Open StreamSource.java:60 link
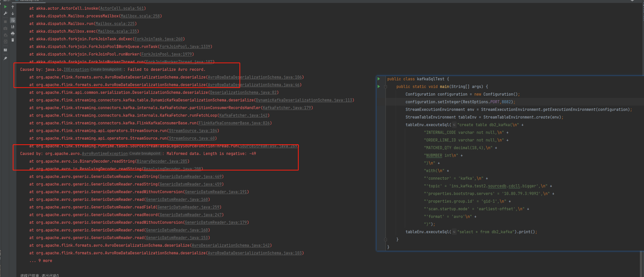 [x=192, y=138]
